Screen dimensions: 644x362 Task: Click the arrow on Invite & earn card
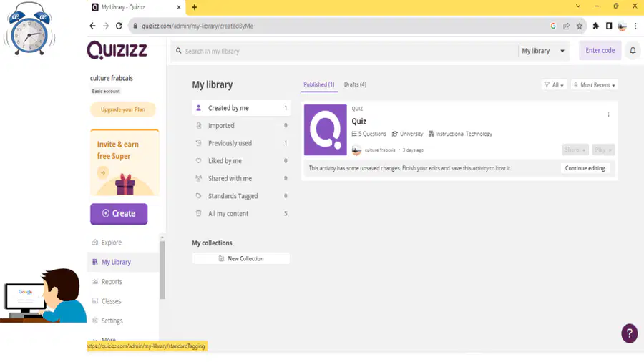click(103, 173)
